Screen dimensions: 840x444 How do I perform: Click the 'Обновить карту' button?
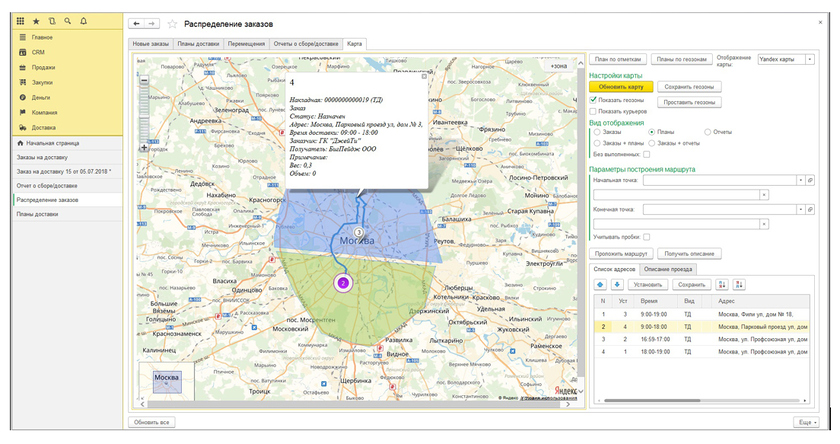pyautogui.click(x=620, y=87)
